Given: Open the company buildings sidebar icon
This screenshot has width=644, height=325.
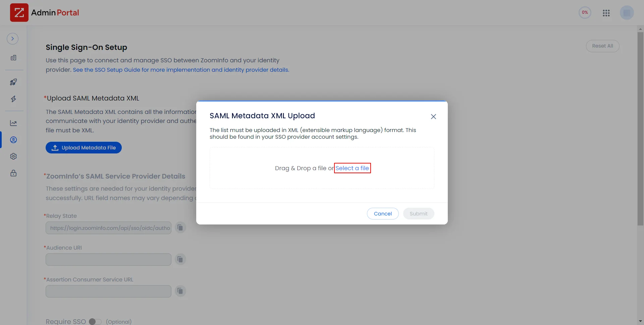Looking at the screenshot, I should point(13,58).
